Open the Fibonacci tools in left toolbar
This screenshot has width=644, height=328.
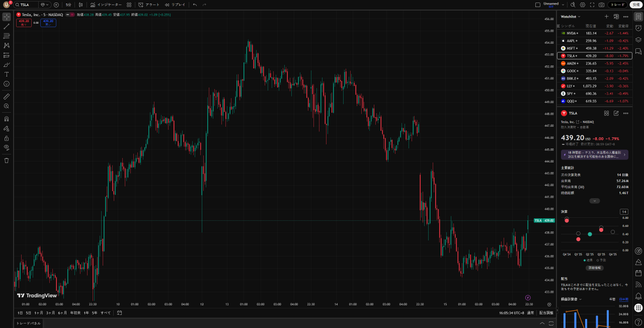coord(6,36)
